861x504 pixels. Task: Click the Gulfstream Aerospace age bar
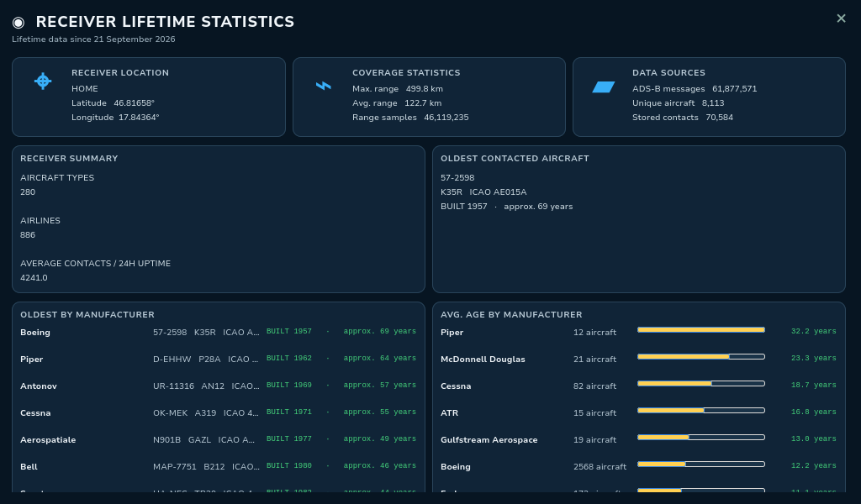point(701,437)
